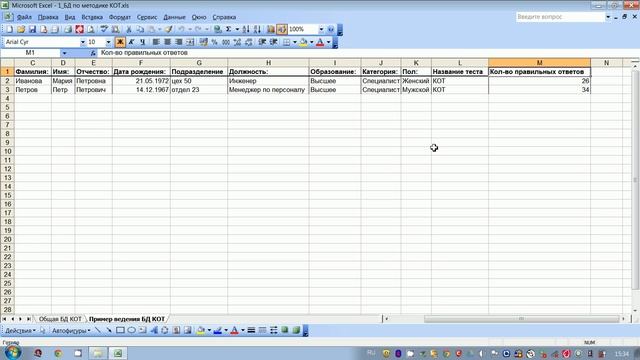
Task: Expand the Name Box dropdown arrow
Action: click(x=64, y=53)
